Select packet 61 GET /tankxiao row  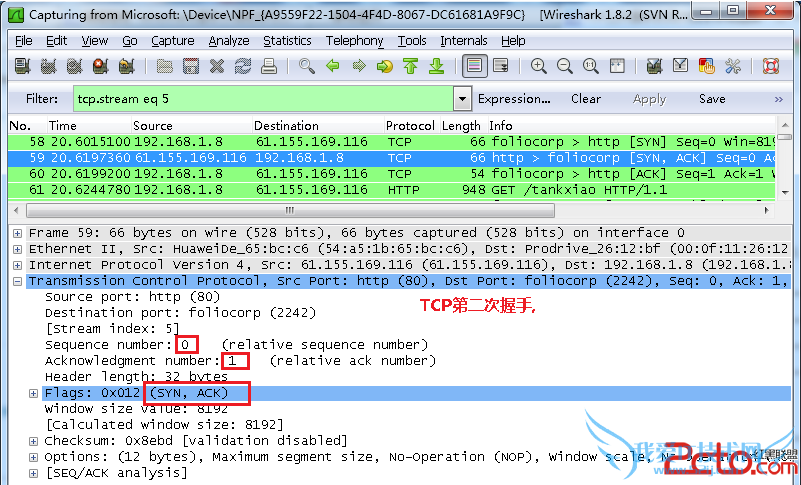[x=392, y=190]
